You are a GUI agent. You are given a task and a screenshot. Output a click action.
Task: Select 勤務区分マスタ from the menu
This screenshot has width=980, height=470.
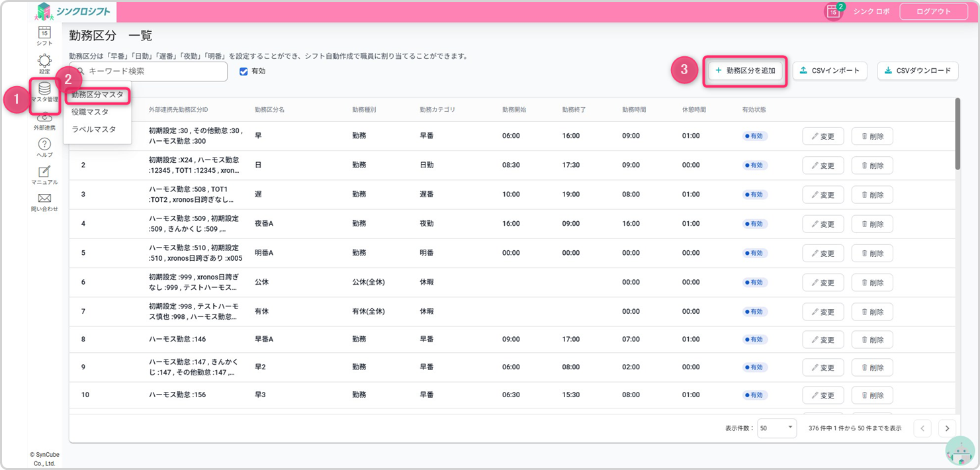point(98,95)
